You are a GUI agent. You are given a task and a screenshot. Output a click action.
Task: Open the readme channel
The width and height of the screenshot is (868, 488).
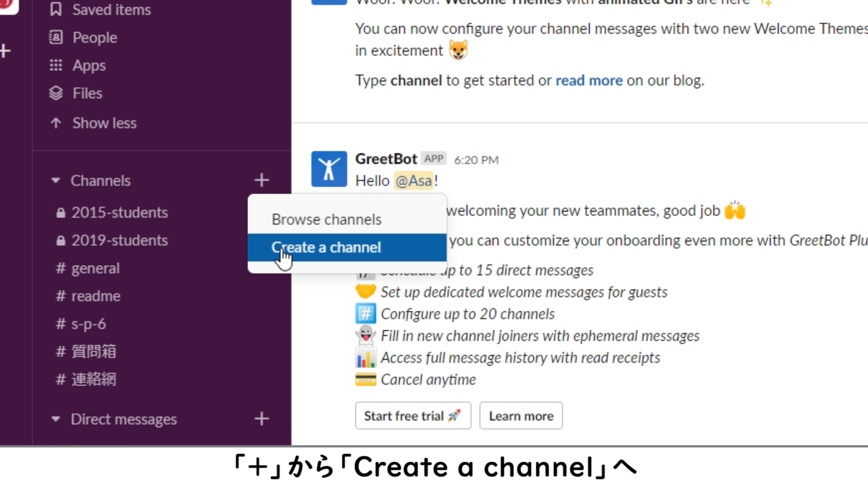click(96, 296)
